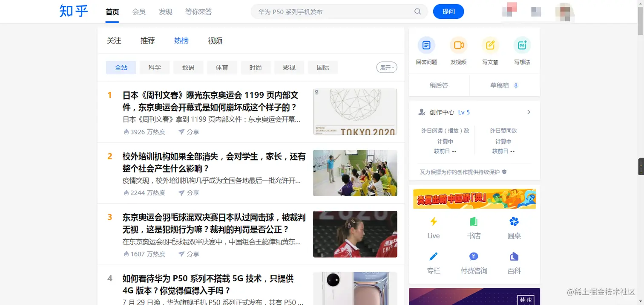Click the blue 提问 button
The image size is (644, 305).
(x=448, y=12)
